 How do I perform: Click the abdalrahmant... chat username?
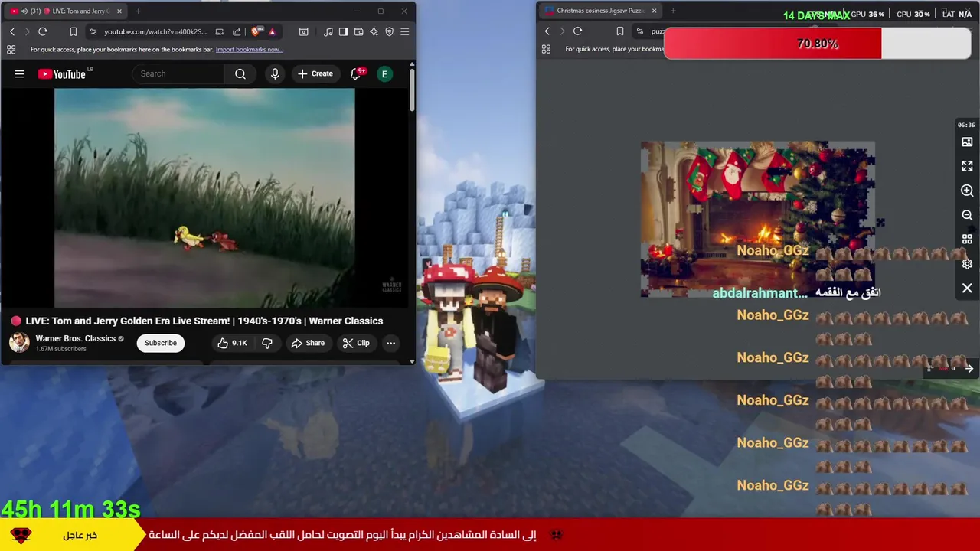[759, 293]
